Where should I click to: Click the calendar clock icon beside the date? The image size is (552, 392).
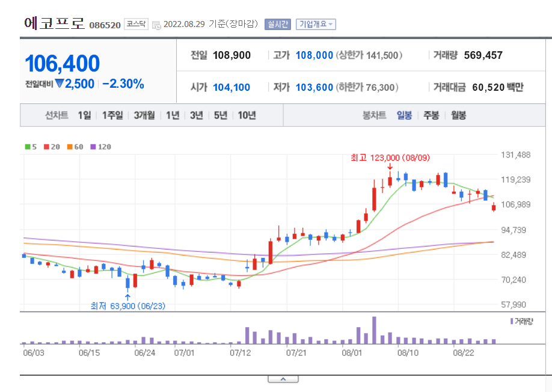point(156,25)
